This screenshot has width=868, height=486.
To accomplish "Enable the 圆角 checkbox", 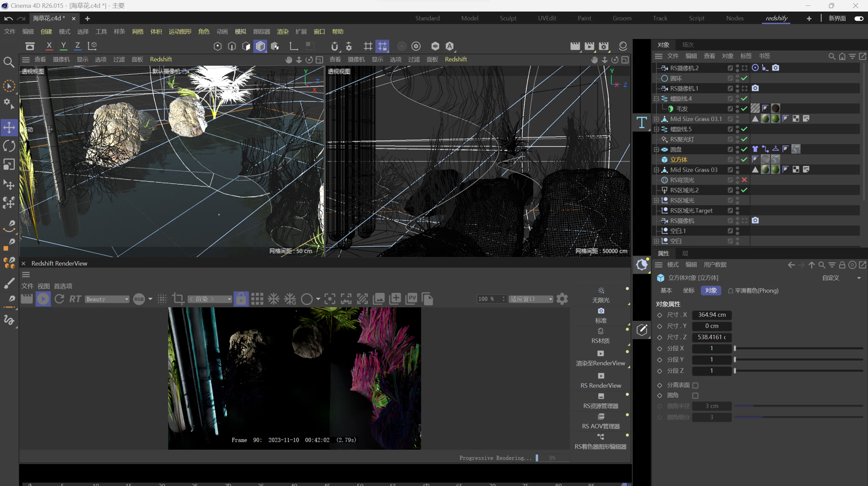I will coord(695,395).
